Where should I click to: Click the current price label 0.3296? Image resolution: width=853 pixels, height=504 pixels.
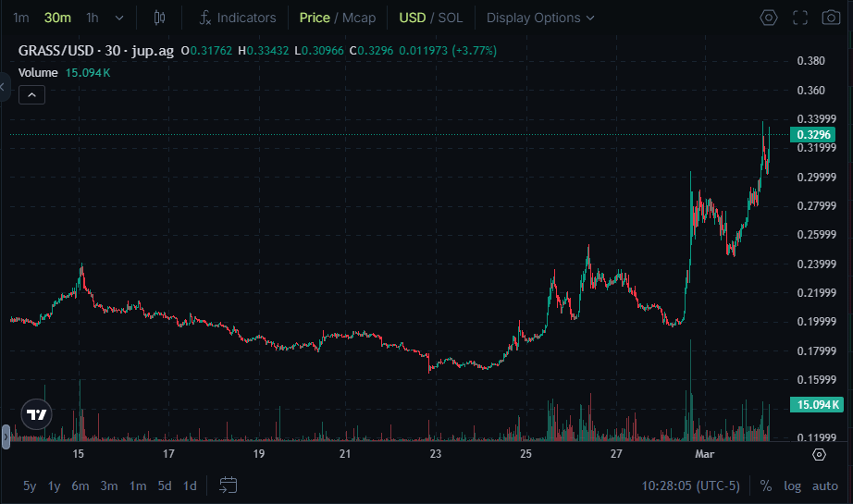click(812, 135)
